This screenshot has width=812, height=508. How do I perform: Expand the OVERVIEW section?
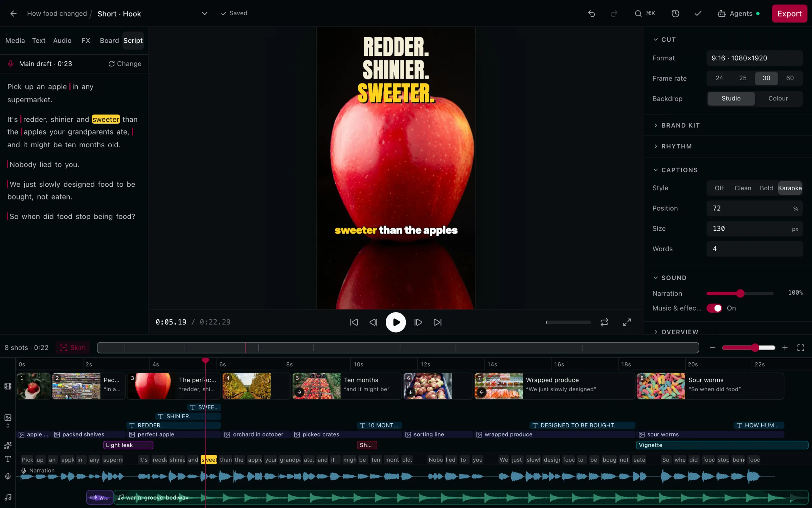pyautogui.click(x=676, y=332)
